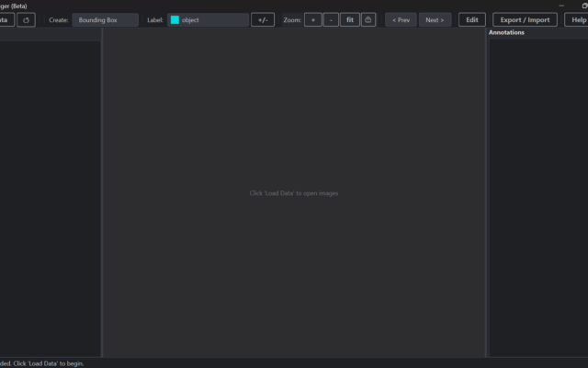The height and width of the screenshot is (368, 588).
Task: Click the fit zoom button
Action: (x=350, y=20)
